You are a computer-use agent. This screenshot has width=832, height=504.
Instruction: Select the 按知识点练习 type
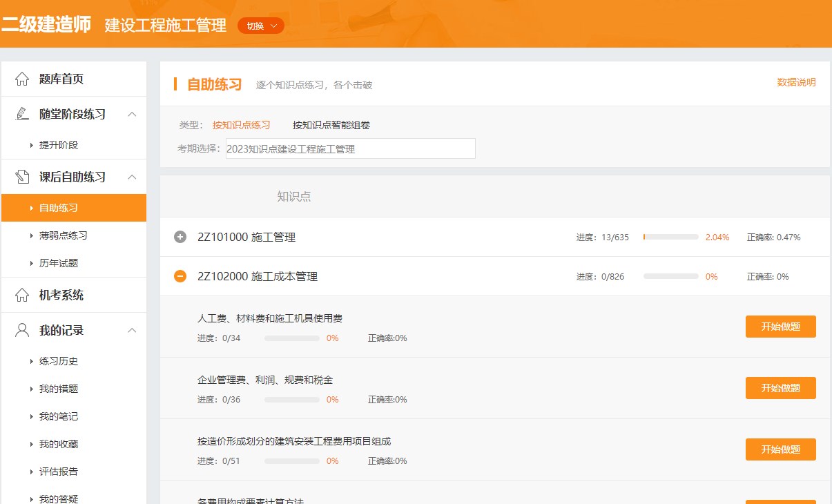[242, 126]
